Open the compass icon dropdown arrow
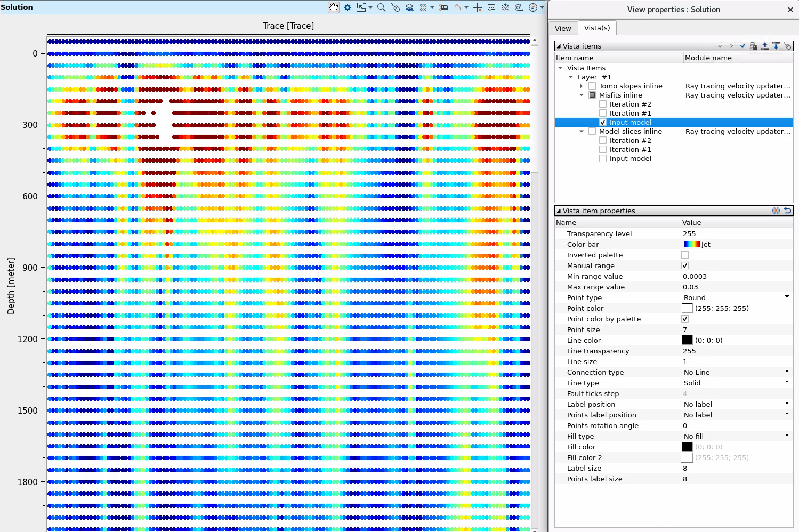799x532 pixels. coord(542,7)
